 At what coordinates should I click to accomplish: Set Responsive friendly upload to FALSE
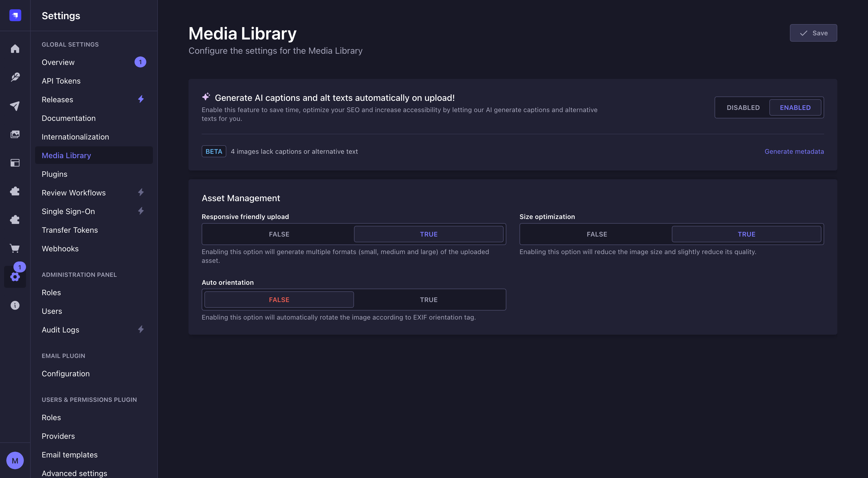point(278,234)
